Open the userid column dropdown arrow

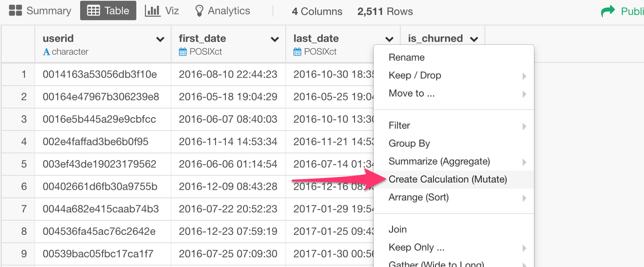[x=160, y=39]
